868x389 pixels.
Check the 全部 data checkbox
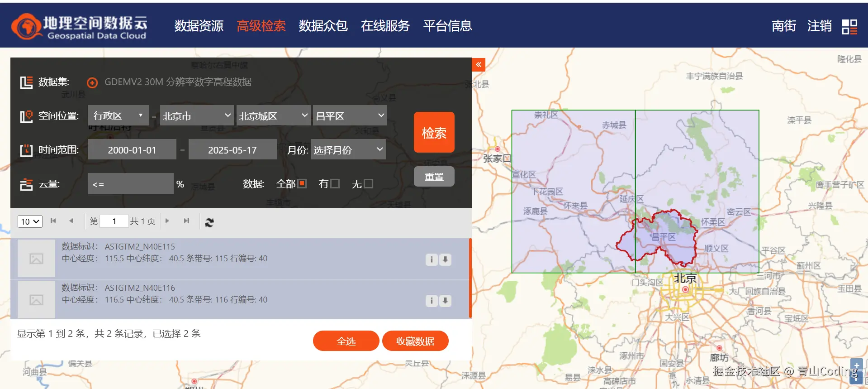[302, 184]
